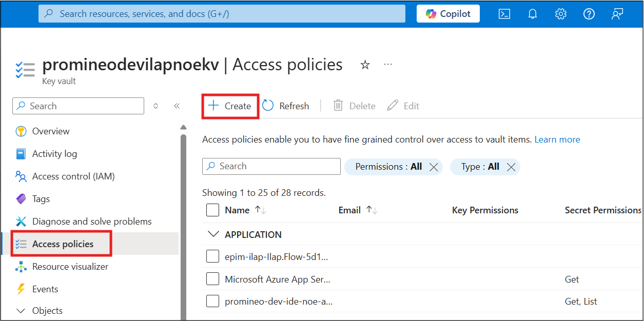Click the Microsoft Azure App Ser... name
This screenshot has height=321, width=644.
click(278, 279)
